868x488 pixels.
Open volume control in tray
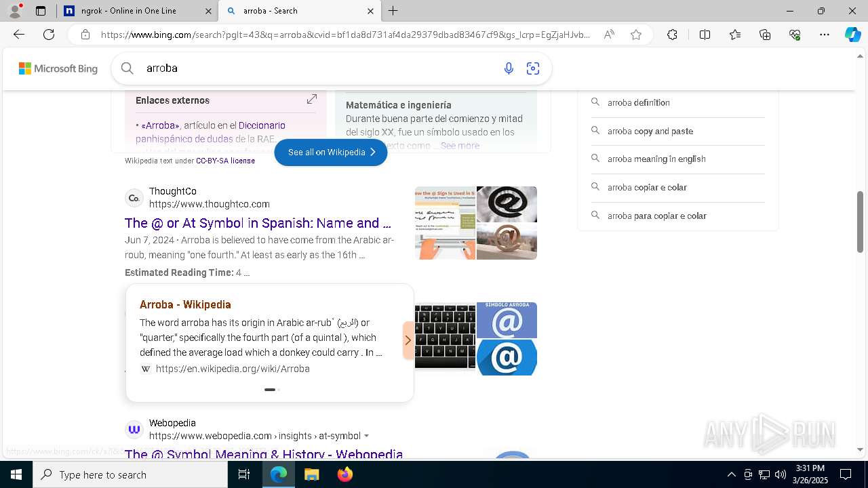coord(781,474)
